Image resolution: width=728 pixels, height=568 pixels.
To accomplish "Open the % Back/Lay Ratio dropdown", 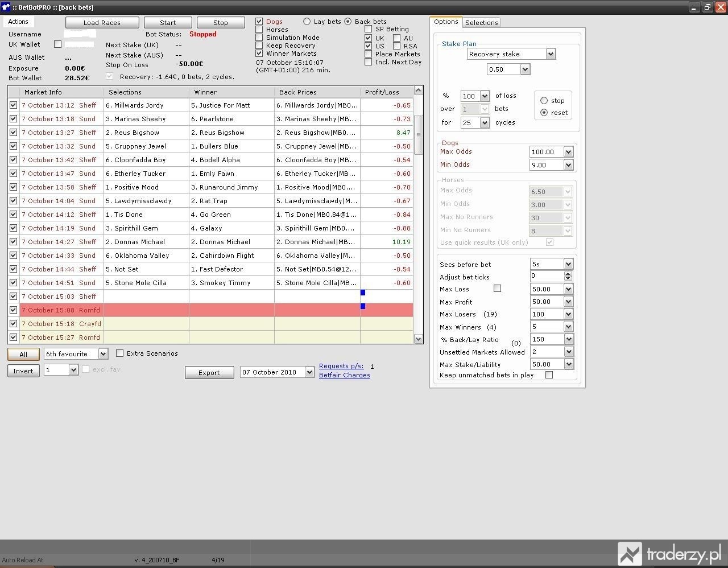I will (x=568, y=339).
